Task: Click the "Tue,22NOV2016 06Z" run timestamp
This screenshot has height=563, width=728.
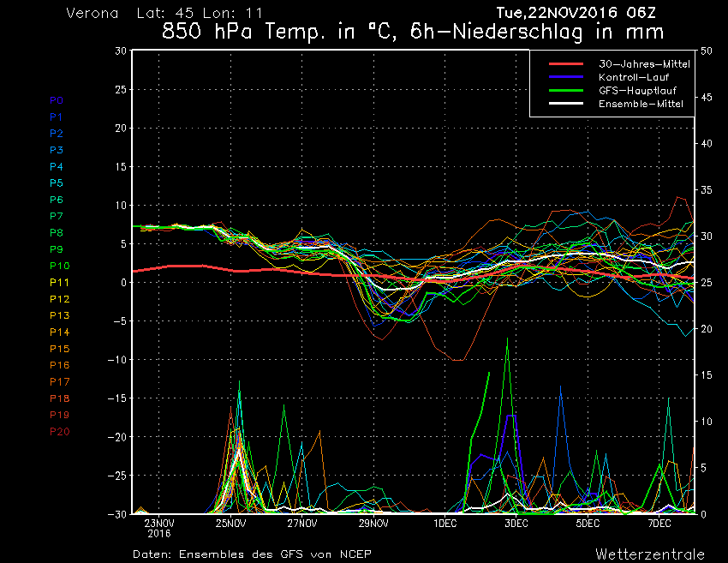Action: [576, 13]
